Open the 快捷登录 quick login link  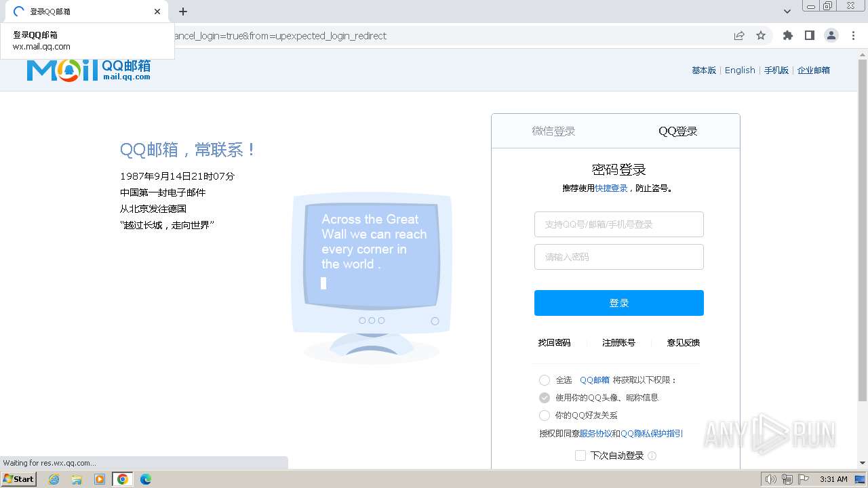click(611, 188)
